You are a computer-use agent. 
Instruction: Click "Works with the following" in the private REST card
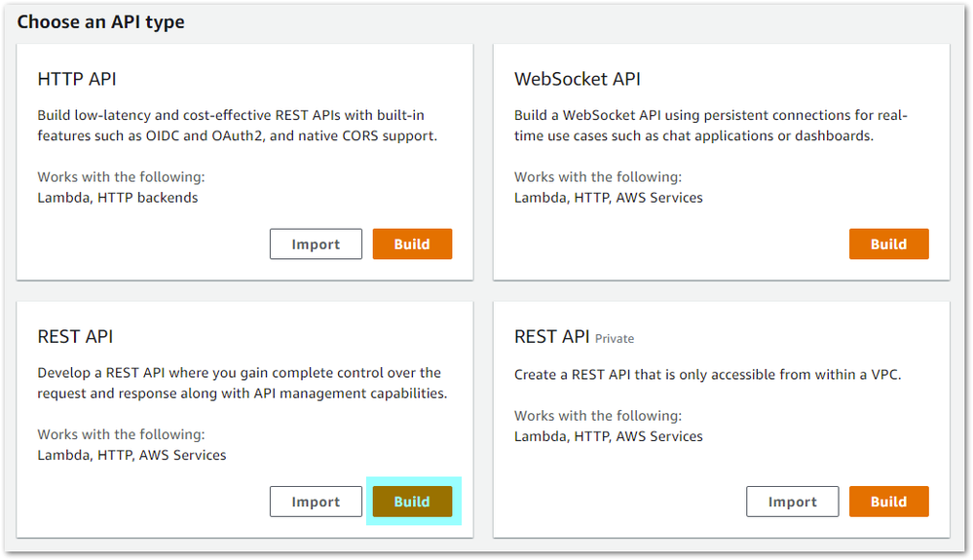[x=598, y=416]
